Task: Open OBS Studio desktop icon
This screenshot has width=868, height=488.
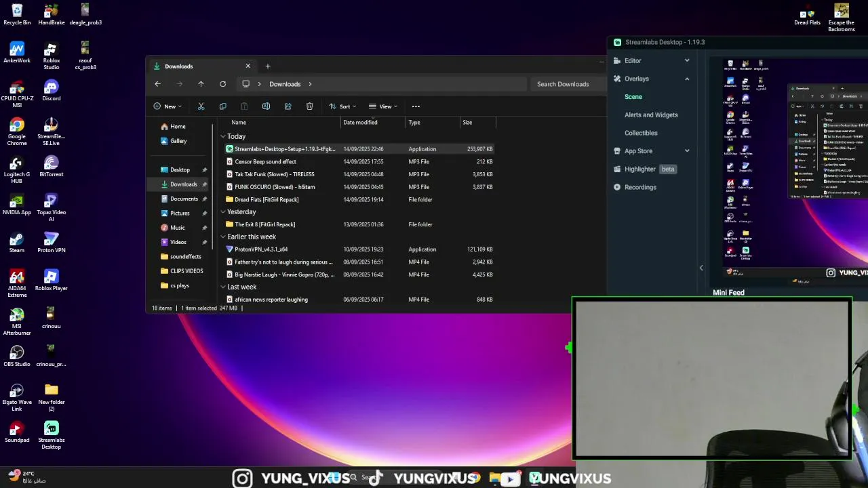Action: coord(17,357)
